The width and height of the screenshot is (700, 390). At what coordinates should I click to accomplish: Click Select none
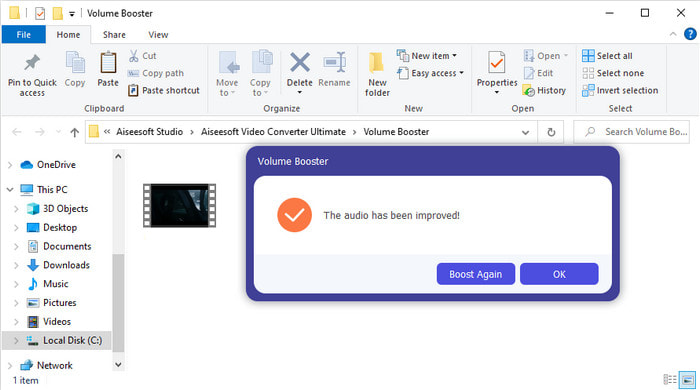pos(613,73)
